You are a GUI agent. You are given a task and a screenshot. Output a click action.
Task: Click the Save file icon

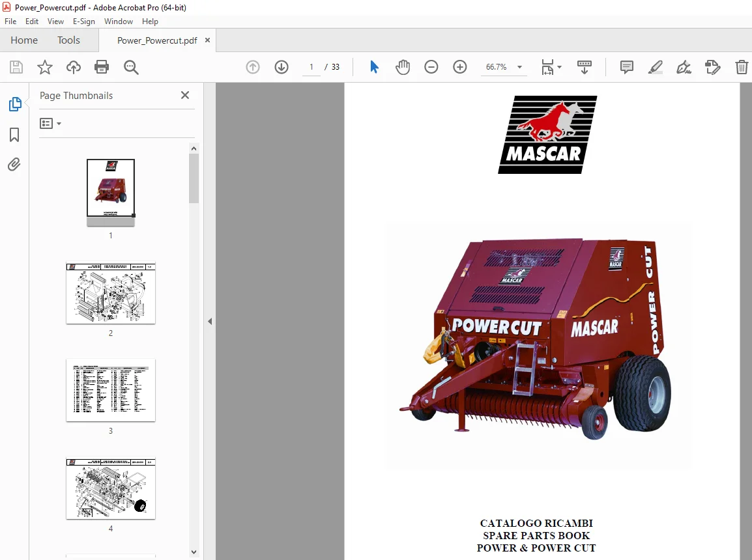point(16,67)
